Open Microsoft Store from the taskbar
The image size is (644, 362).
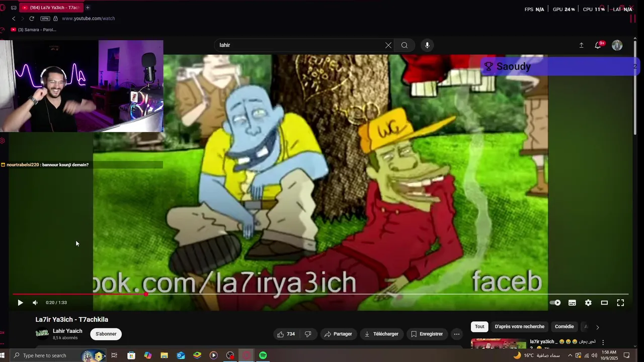click(131, 355)
